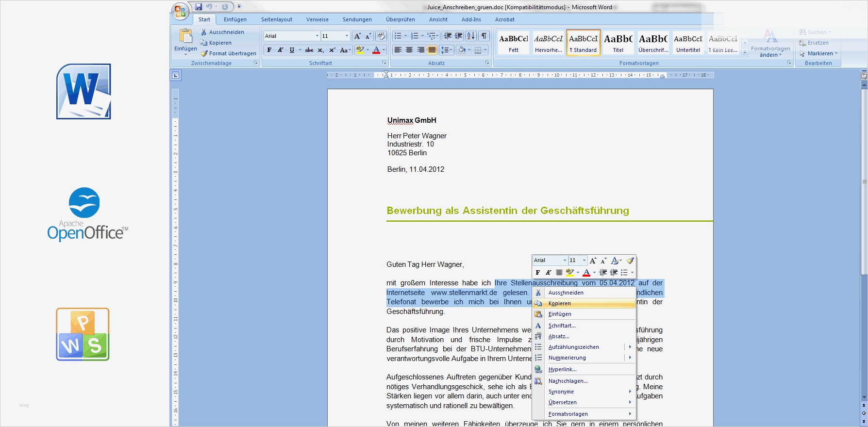Open the ribbon font size dropdown showing 11

click(347, 36)
